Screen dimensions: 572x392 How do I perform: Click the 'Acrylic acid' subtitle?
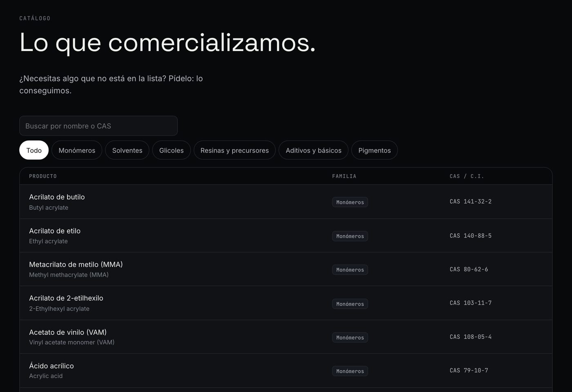[46, 376]
